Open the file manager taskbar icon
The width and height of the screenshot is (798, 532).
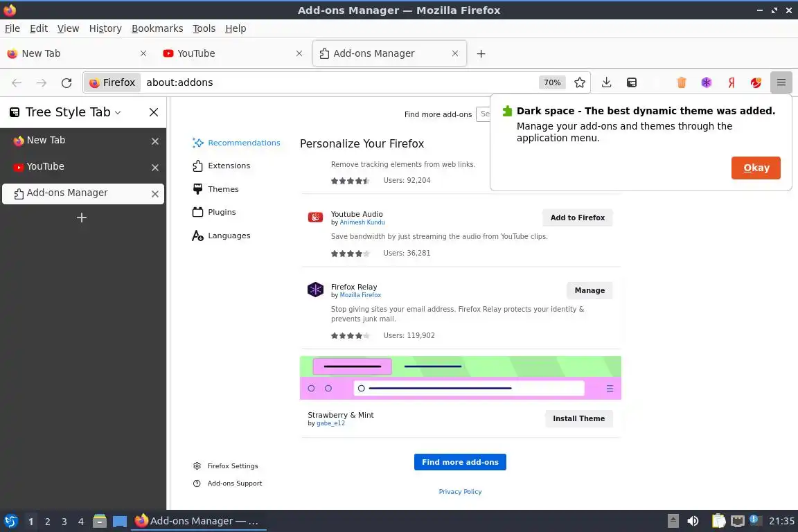point(100,521)
